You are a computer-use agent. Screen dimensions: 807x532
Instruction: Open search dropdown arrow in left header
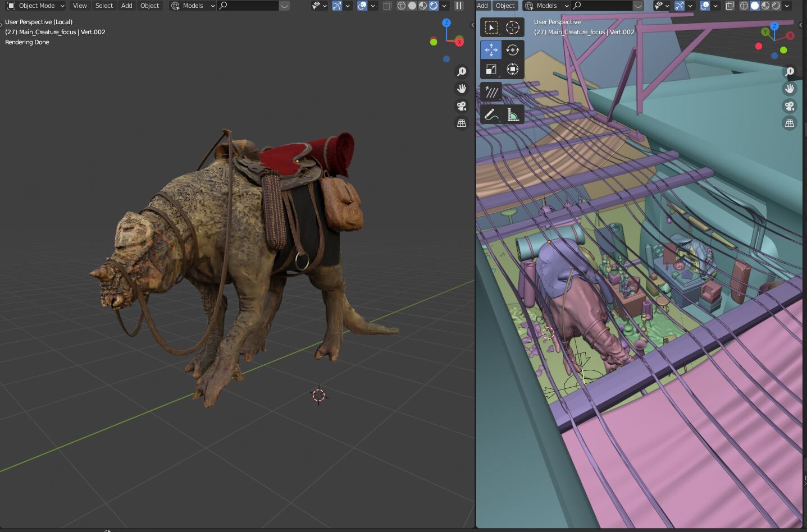285,6
